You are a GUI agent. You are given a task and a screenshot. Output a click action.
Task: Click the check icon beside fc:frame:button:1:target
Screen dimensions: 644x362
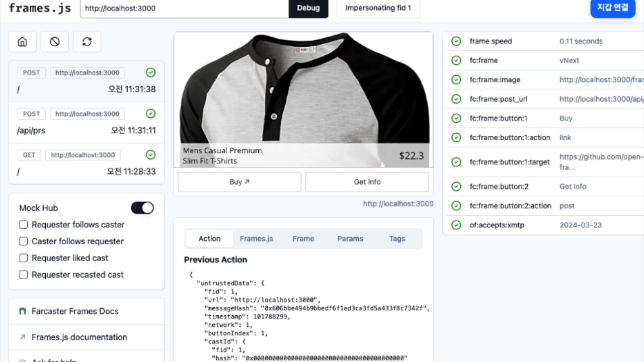coord(456,162)
